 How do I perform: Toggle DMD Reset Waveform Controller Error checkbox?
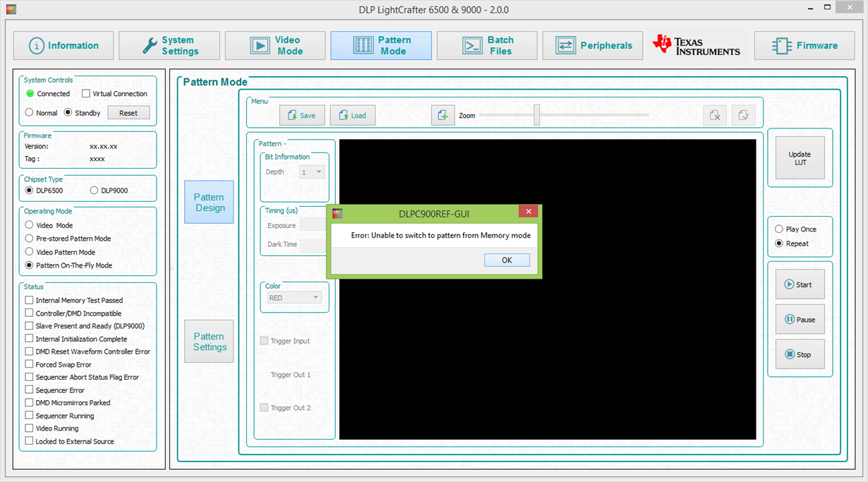click(x=30, y=351)
